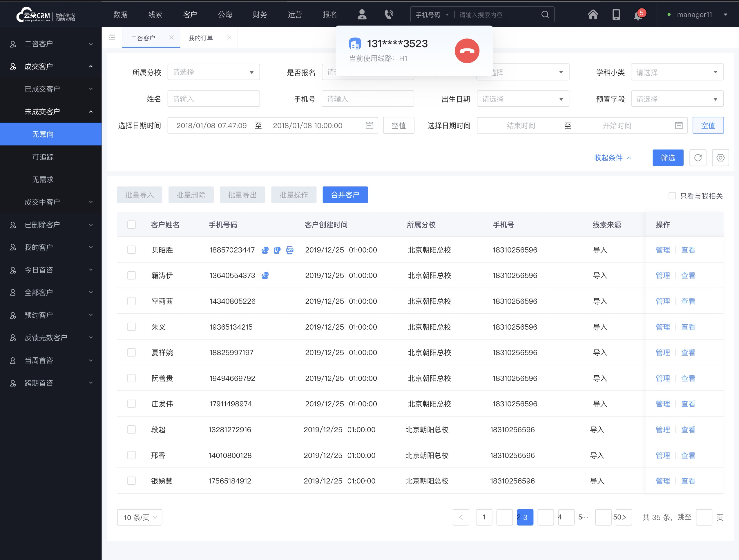Expand 所属分校 dropdown to select branch

[x=212, y=72]
